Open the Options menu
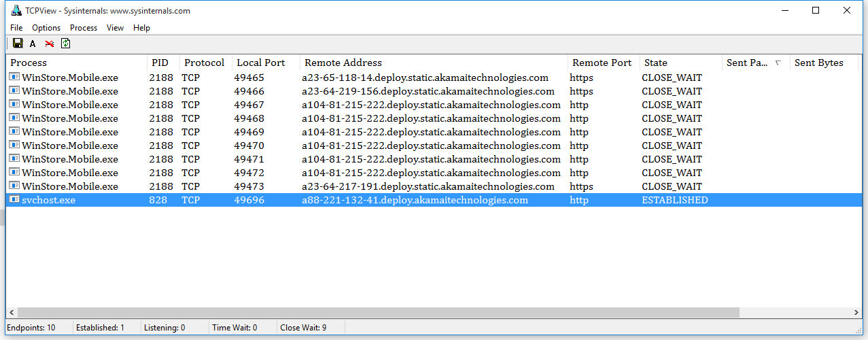Image resolution: width=868 pixels, height=340 pixels. [46, 28]
